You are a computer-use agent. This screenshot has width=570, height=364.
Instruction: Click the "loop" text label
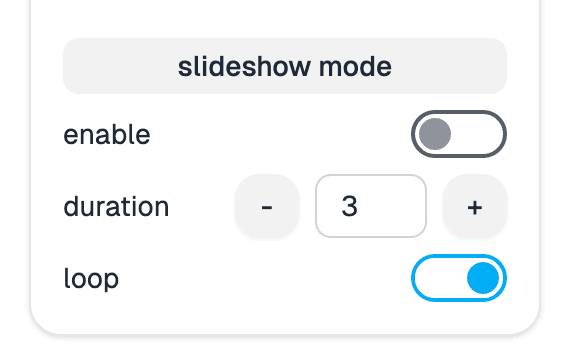91,279
